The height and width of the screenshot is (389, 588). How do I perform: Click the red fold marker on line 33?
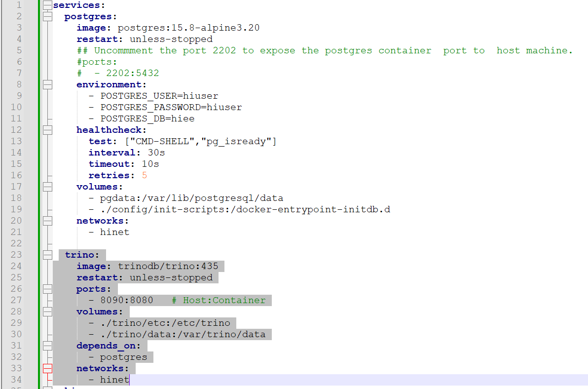(x=47, y=368)
